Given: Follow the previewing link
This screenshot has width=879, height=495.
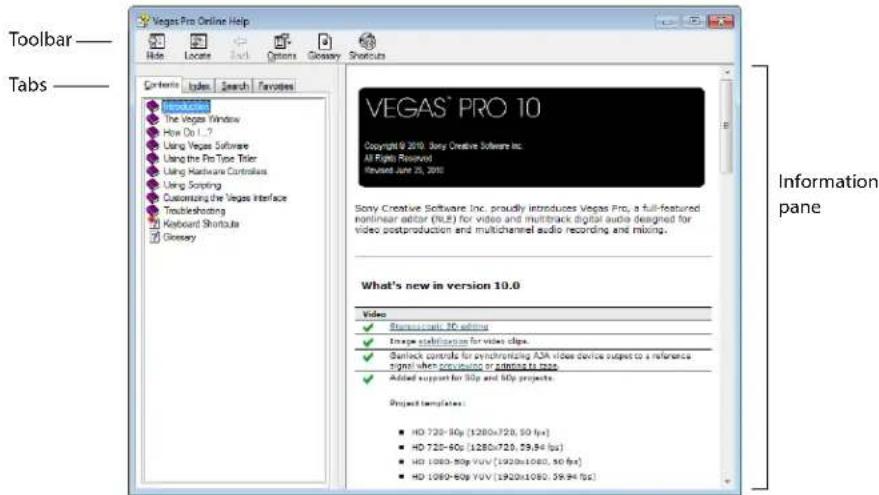Looking at the screenshot, I should click(461, 366).
